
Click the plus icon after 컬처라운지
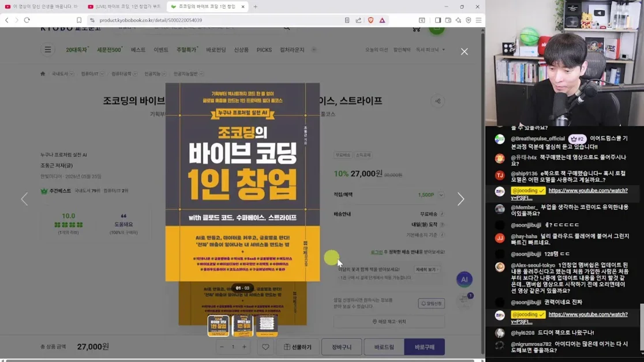pyautogui.click(x=314, y=50)
